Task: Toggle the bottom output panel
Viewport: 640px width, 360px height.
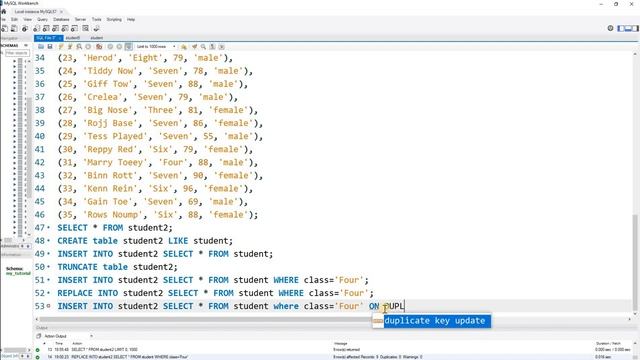Action: point(628,28)
